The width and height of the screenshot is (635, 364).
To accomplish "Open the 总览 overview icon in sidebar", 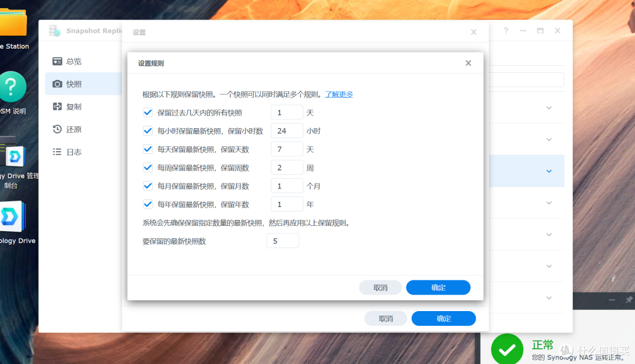I will pyautogui.click(x=57, y=61).
